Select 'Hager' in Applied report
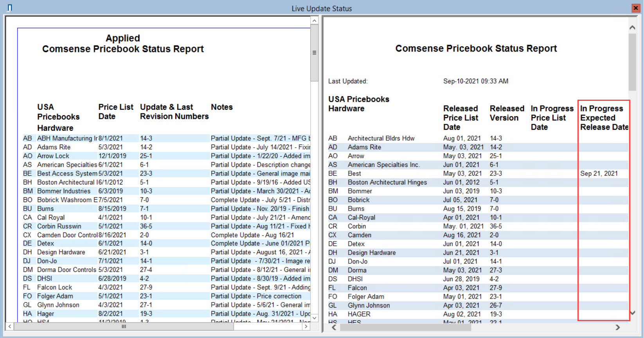The height and width of the screenshot is (338, 644). pos(45,314)
